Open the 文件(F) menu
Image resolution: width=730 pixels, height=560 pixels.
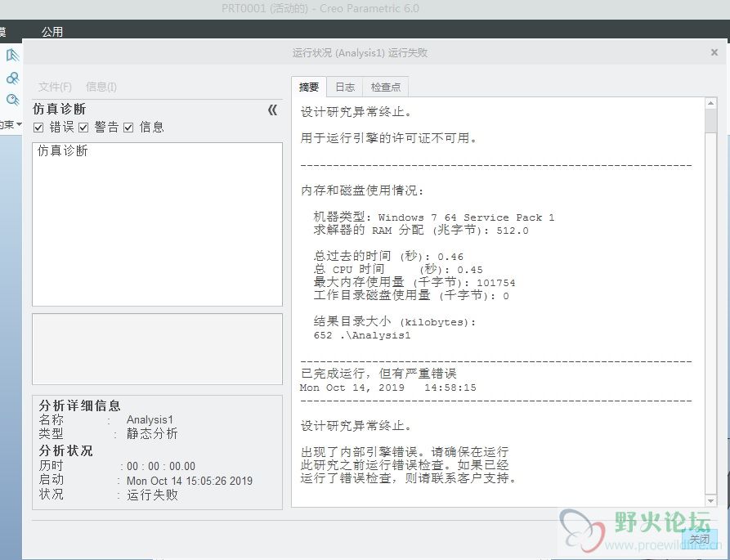[55, 87]
